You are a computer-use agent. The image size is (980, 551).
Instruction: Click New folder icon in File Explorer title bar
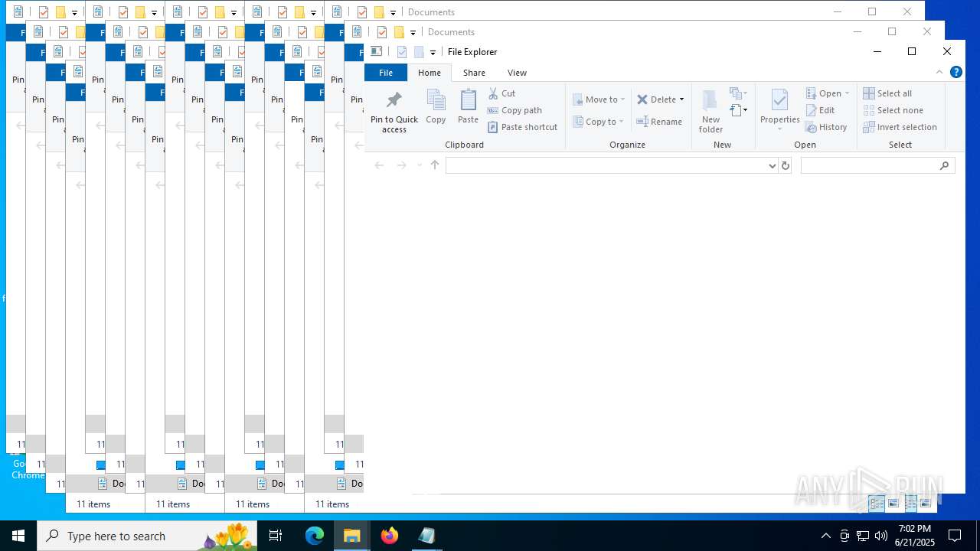[419, 52]
